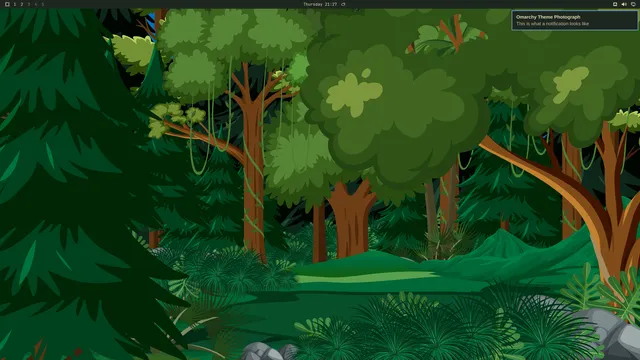Click the tray icon left of volume
Viewport: 640px width, 360px height.
coord(615,4)
